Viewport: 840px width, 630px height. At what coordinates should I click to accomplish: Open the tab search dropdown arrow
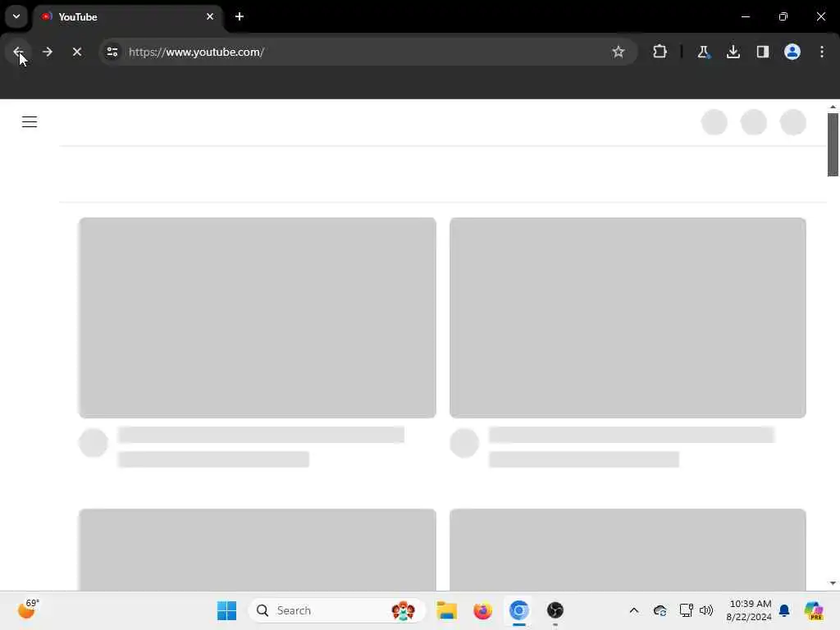pos(16,16)
